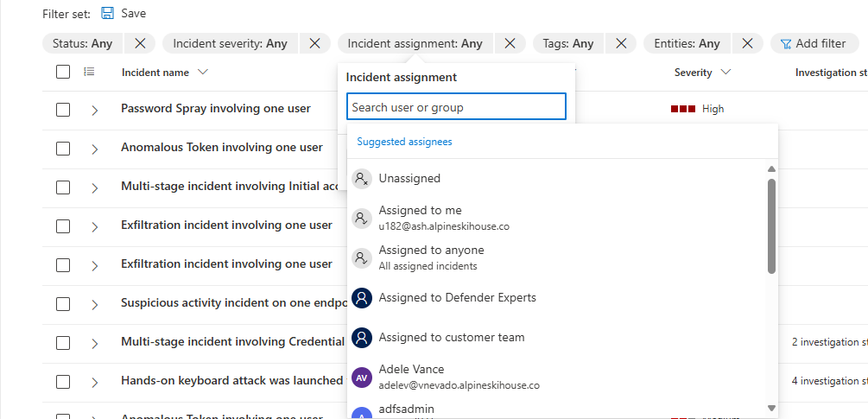Click the group-by list icon in header

(x=89, y=73)
